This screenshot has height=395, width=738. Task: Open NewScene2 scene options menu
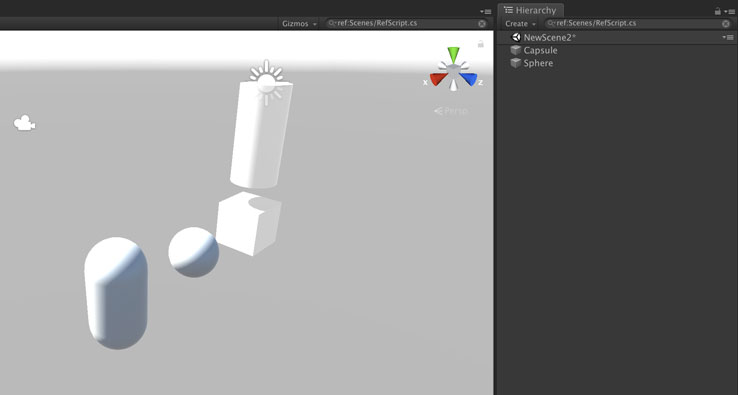click(728, 37)
